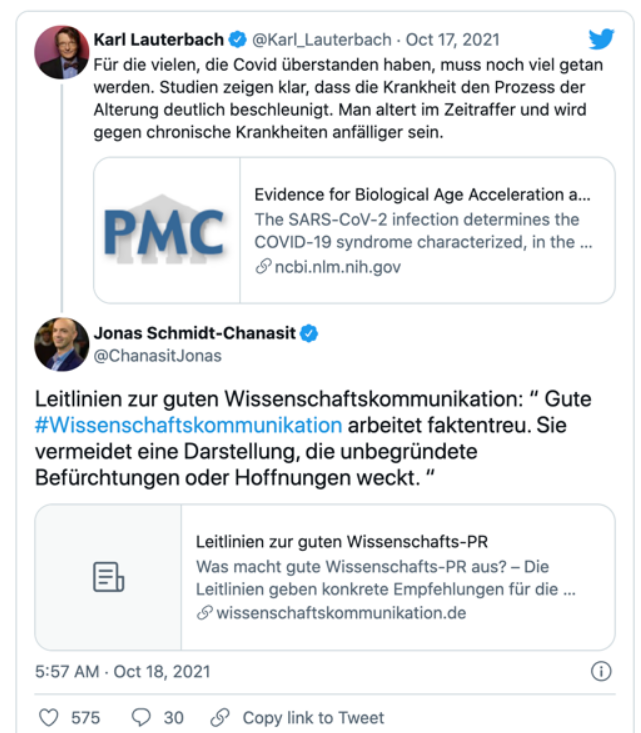Click the Karl Lauterbach display name

pos(158,39)
